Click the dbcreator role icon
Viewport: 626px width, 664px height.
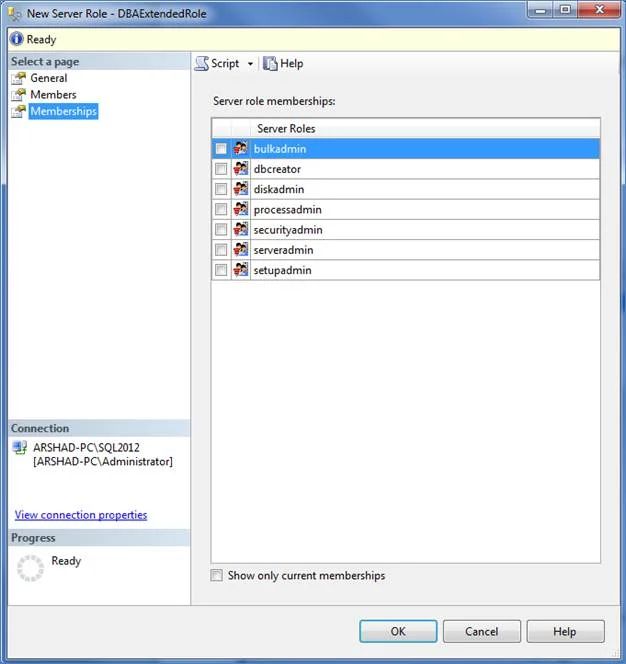point(241,169)
